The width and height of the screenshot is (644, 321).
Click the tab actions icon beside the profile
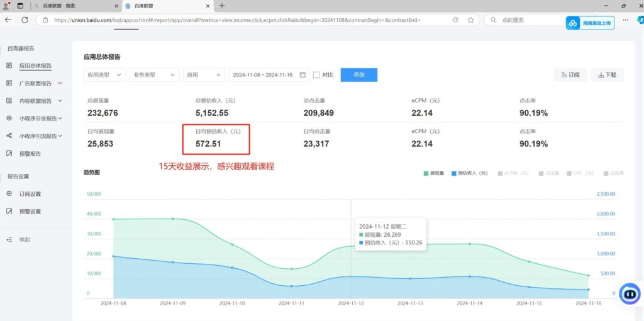pos(20,6)
